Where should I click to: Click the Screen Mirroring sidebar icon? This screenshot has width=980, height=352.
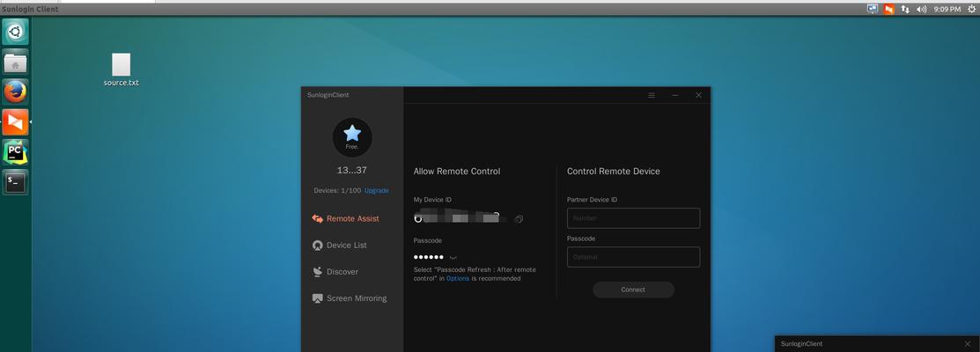pos(318,298)
